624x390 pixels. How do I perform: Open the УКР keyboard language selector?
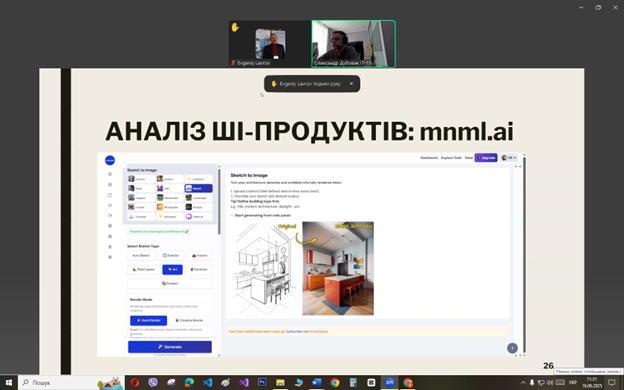573,382
